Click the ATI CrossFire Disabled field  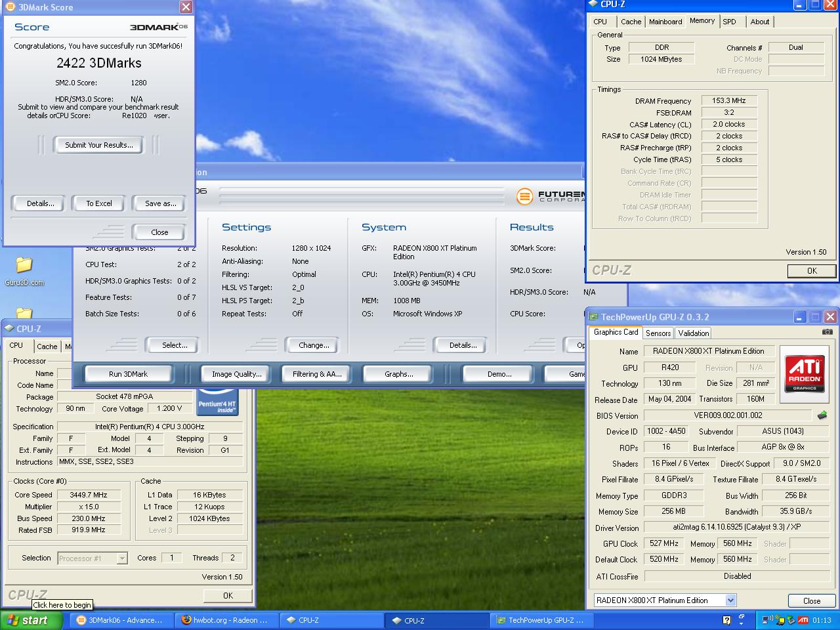(x=736, y=576)
